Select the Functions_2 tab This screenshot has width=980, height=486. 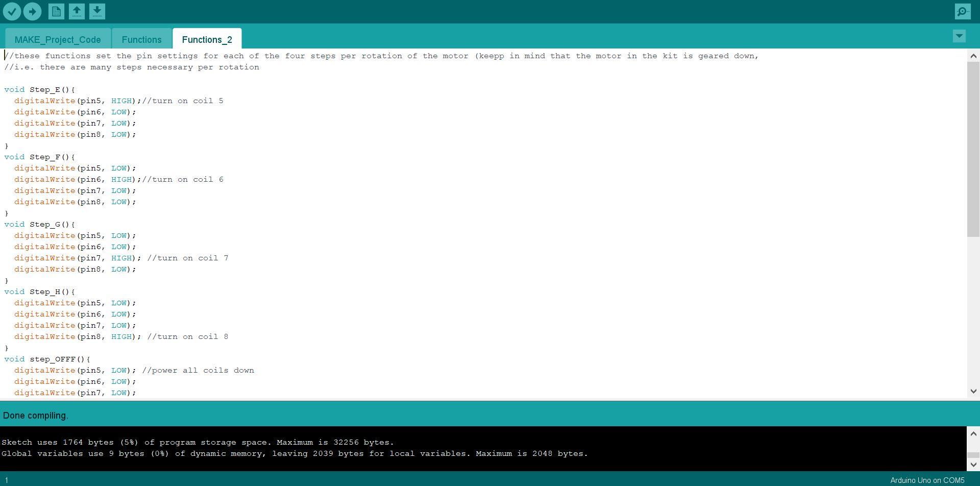(x=207, y=39)
